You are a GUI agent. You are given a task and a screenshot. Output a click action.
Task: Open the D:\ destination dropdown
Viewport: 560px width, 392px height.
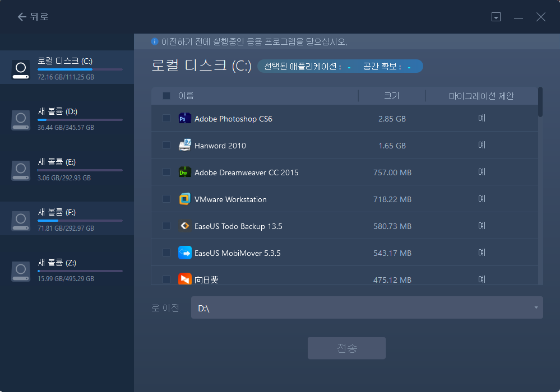tap(367, 307)
